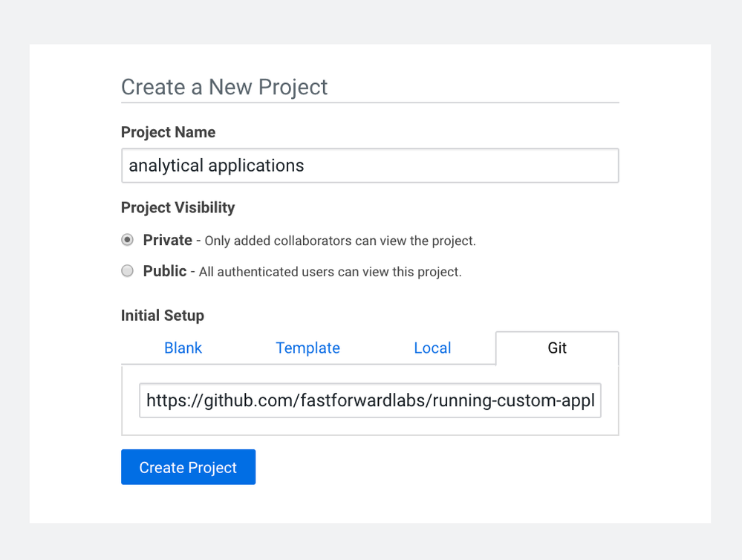The image size is (742, 560).
Task: Select the Private visibility radio button
Action: click(x=127, y=240)
